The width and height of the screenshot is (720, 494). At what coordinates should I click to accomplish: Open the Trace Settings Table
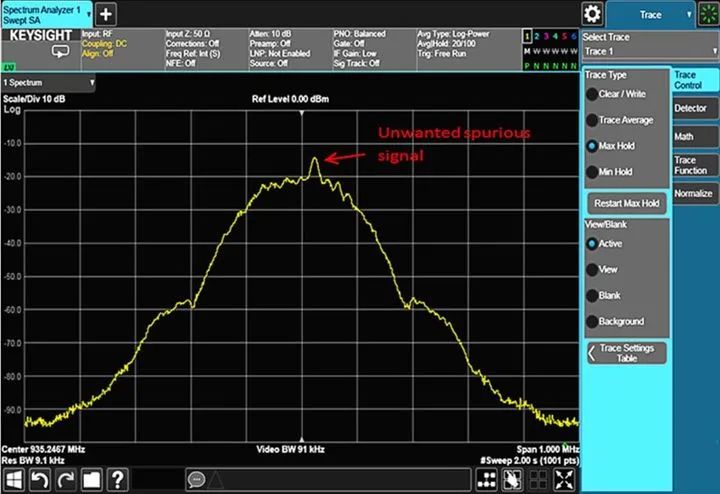click(627, 353)
